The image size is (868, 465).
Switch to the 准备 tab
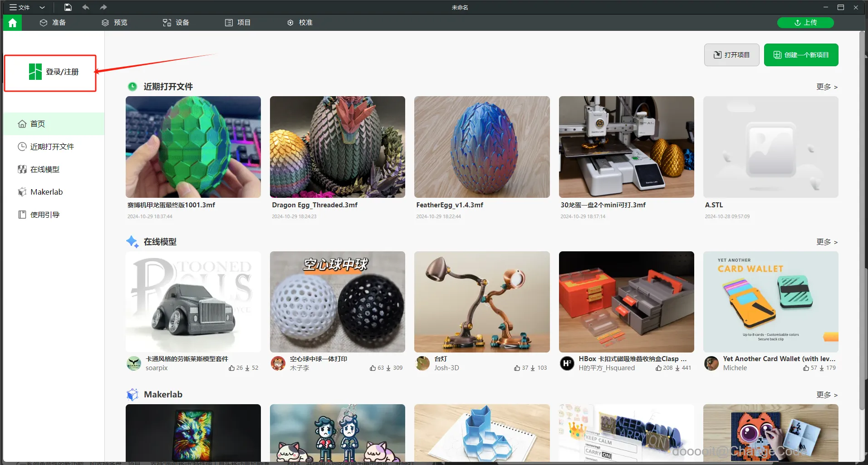53,23
